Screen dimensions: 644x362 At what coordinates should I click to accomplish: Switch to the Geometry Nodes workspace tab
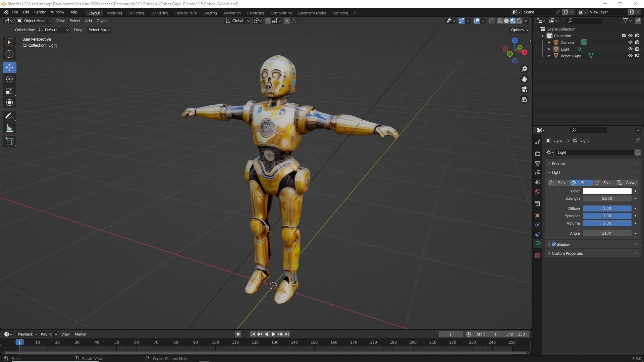click(x=312, y=13)
